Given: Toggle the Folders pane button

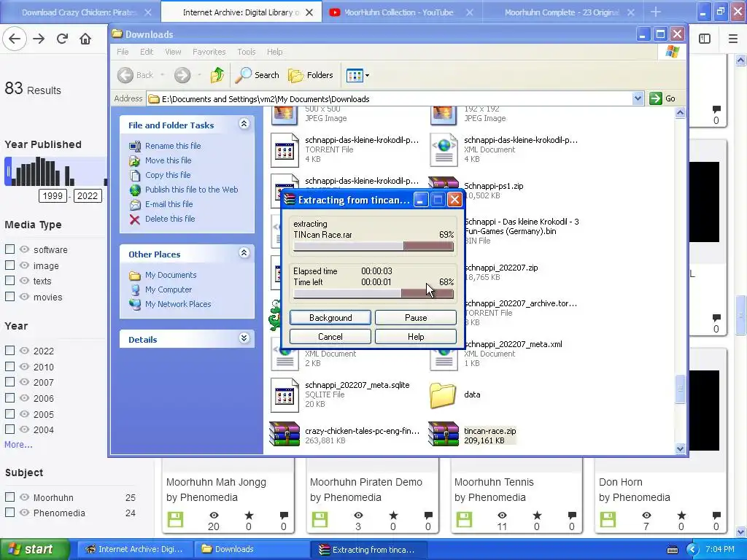Looking at the screenshot, I should point(310,75).
